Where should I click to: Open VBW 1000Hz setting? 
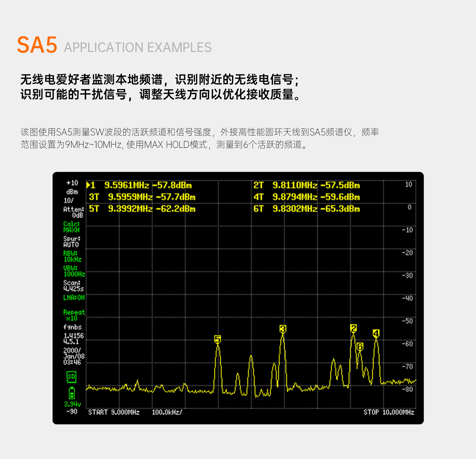tap(74, 271)
